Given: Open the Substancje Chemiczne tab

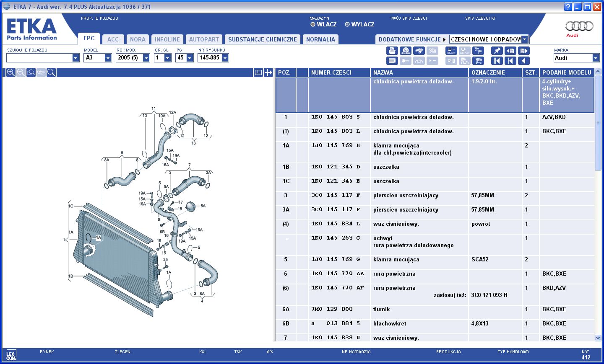Looking at the screenshot, I should 263,39.
